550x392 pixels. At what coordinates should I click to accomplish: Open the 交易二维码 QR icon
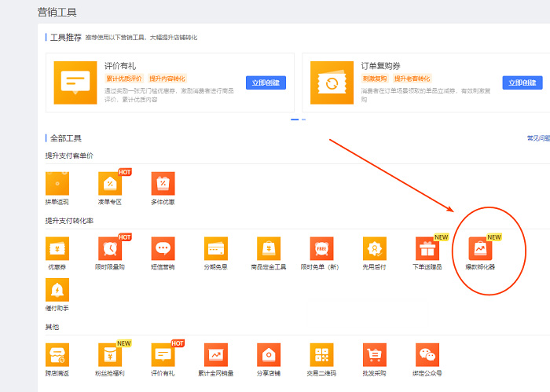point(321,355)
